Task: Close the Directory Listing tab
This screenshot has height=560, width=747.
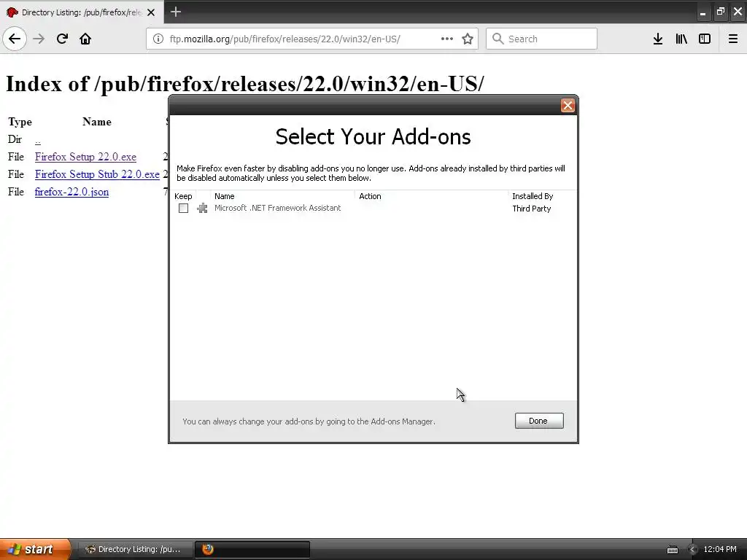Action: [151, 12]
